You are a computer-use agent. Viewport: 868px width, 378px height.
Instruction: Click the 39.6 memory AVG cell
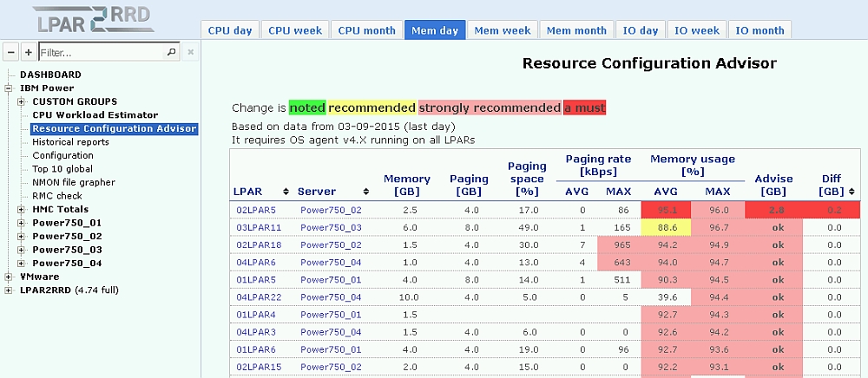tap(666, 297)
